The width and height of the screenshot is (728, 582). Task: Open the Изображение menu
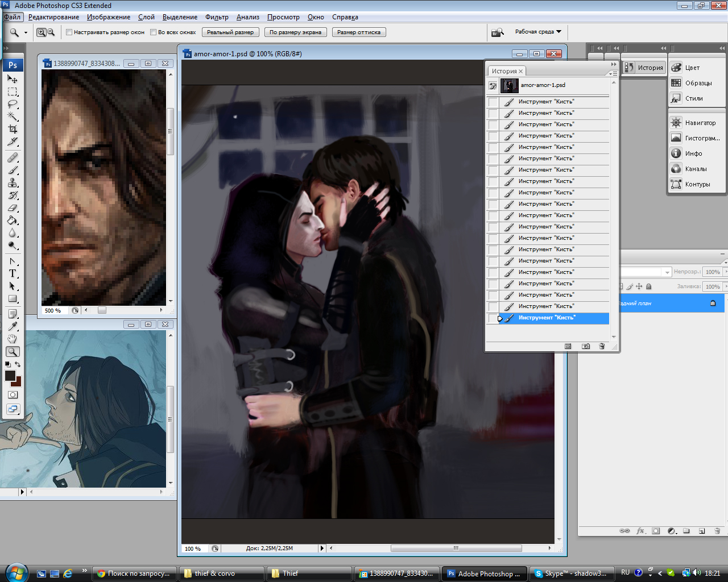109,17
